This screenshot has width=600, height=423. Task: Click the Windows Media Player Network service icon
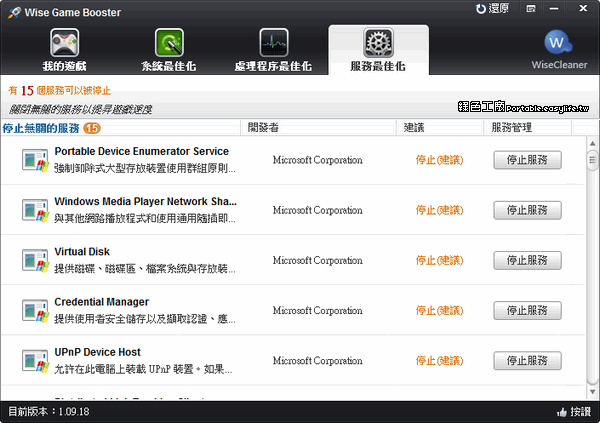(x=35, y=210)
